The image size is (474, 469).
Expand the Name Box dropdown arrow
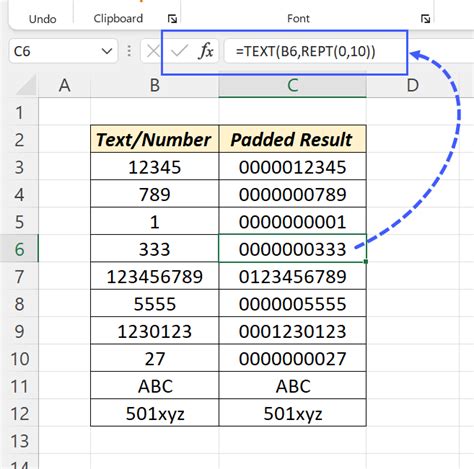click(x=107, y=51)
